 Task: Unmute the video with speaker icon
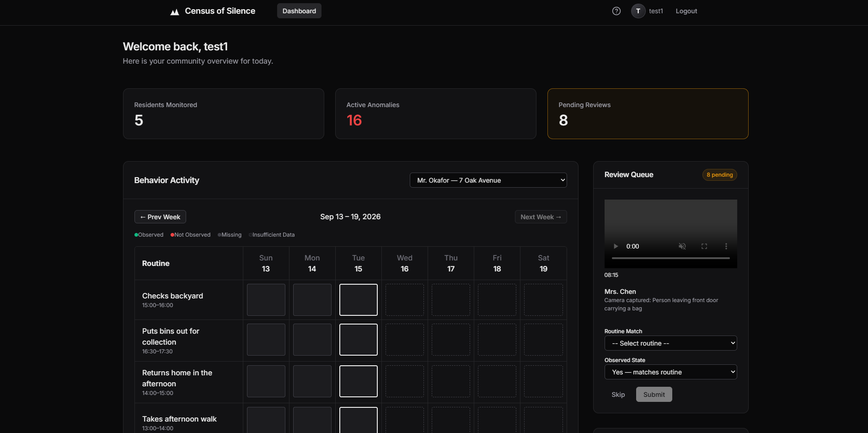[682, 246]
